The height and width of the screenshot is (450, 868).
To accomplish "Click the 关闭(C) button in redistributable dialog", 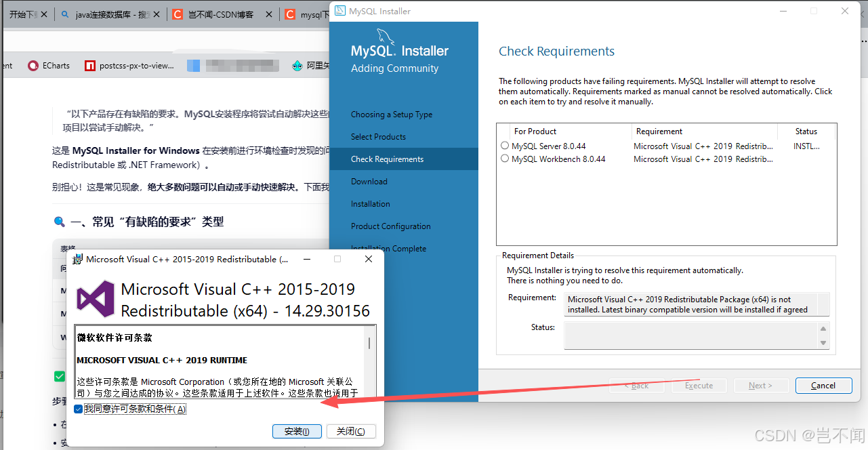I will 350,431.
